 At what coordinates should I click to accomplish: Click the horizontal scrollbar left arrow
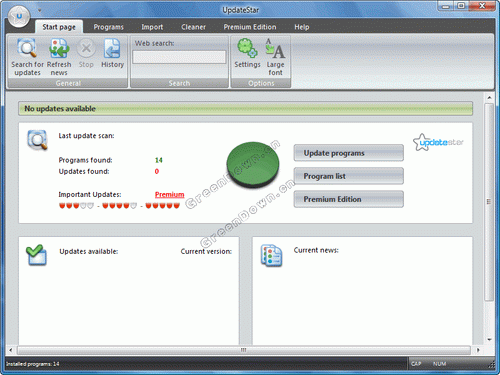click(11, 350)
